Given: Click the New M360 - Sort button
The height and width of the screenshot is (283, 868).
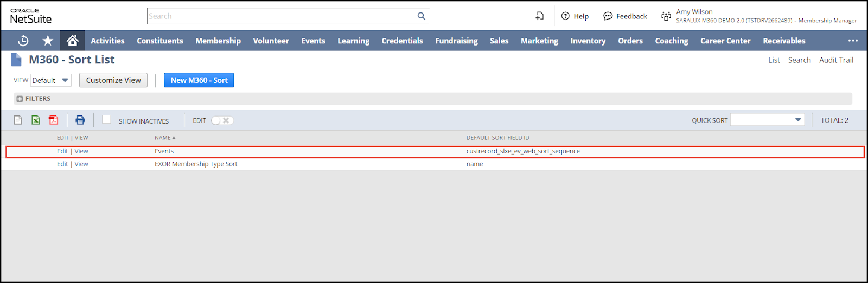Looking at the screenshot, I should coord(199,80).
